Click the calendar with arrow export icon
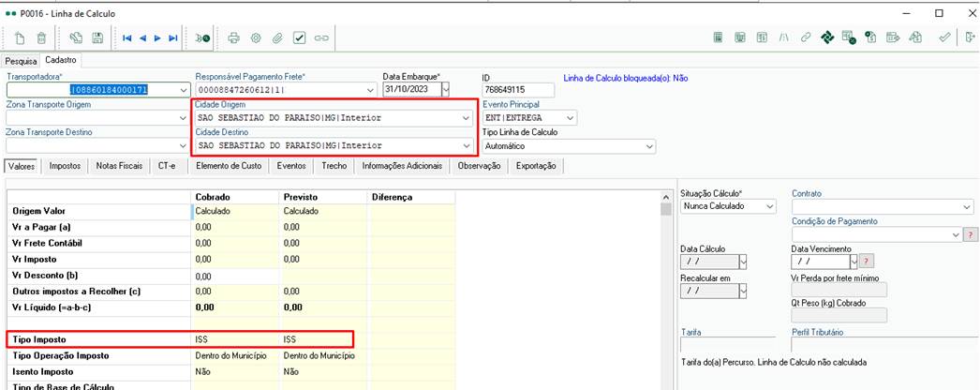The width and height of the screenshot is (980, 390). [893, 38]
